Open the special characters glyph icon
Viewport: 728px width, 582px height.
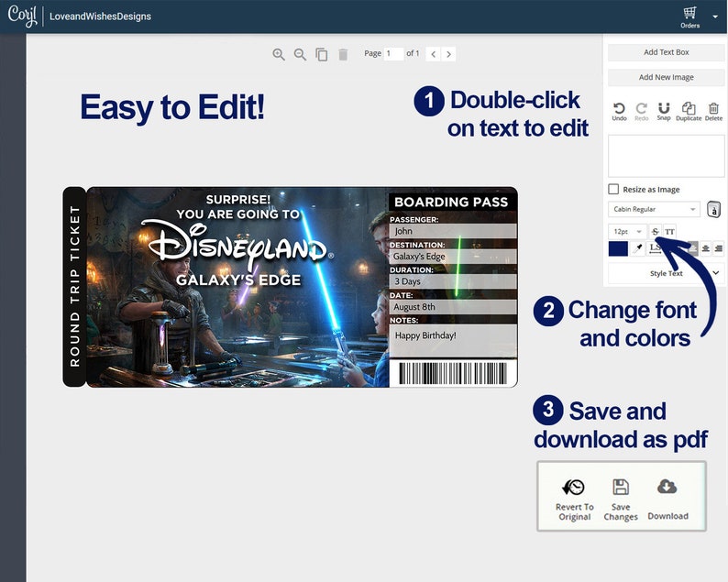click(x=713, y=209)
